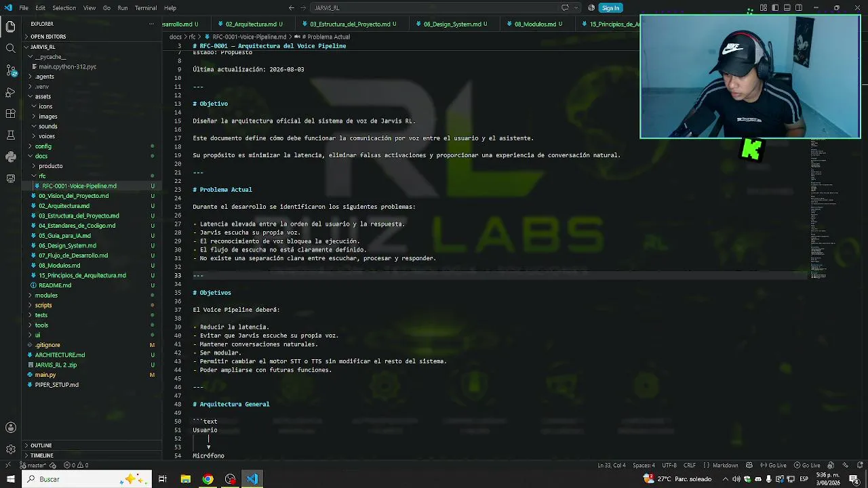Toggle the Primary Side Bar
Screen dimensions: 868x488
(775, 8)
